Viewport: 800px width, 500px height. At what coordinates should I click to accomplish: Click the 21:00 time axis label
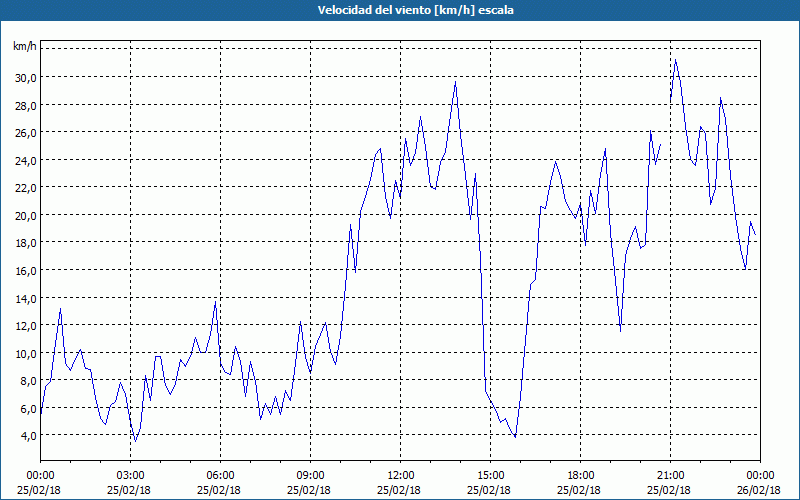(670, 476)
